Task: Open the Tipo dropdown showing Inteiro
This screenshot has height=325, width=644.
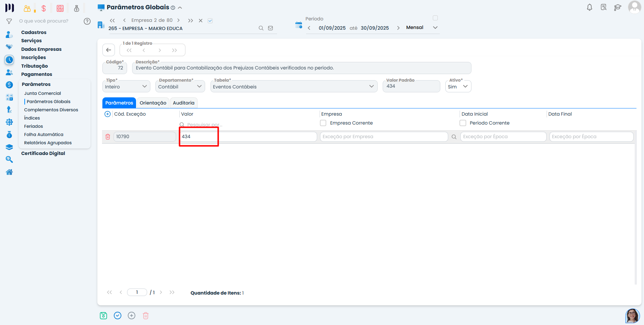Action: 126,86
